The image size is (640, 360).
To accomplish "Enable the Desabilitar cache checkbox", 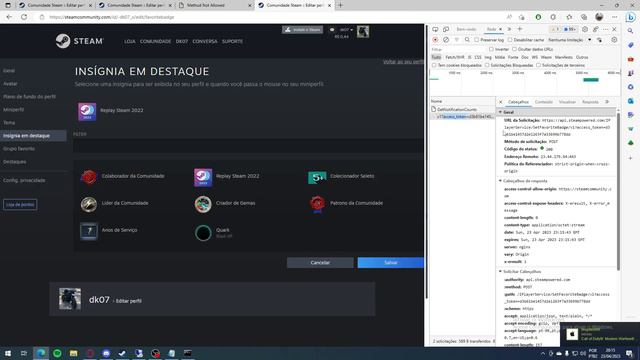I will coord(510,40).
